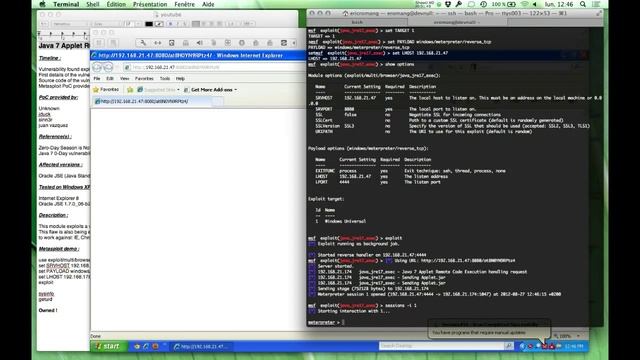Open the Shell menu

(x=93, y=4)
